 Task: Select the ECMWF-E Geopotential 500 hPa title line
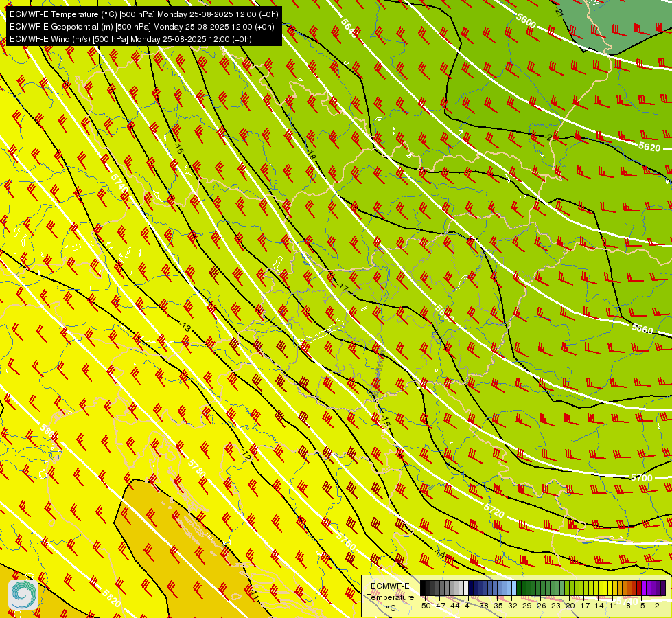click(142, 27)
